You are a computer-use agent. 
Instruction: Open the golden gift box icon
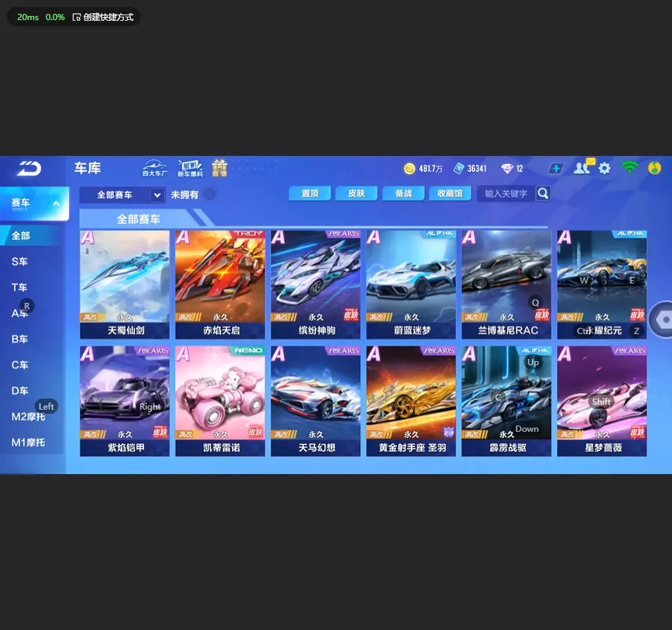pos(220,168)
